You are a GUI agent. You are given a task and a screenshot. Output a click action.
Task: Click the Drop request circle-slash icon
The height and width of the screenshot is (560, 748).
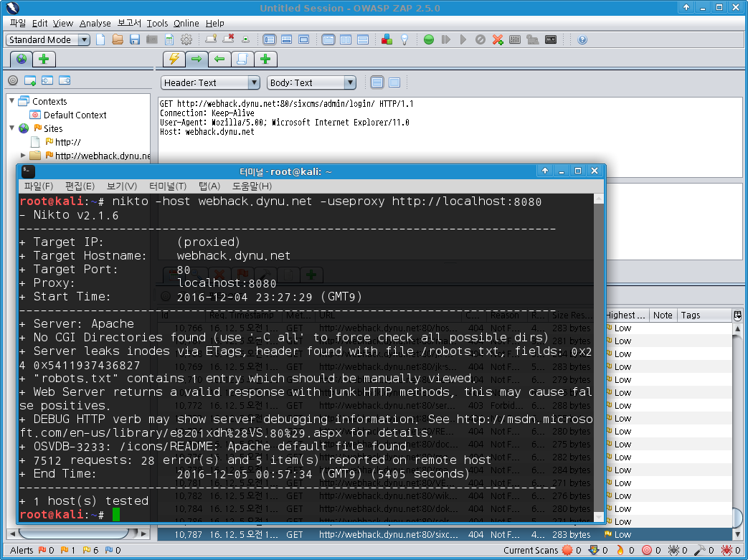480,39
